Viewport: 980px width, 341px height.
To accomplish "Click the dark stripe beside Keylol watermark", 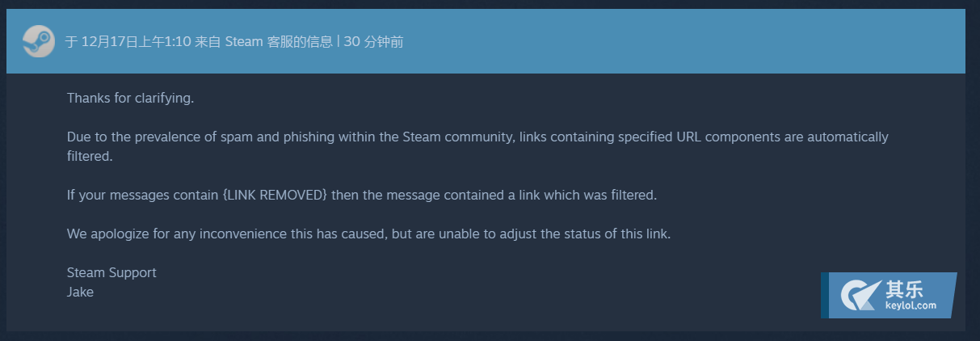I will point(825,295).
